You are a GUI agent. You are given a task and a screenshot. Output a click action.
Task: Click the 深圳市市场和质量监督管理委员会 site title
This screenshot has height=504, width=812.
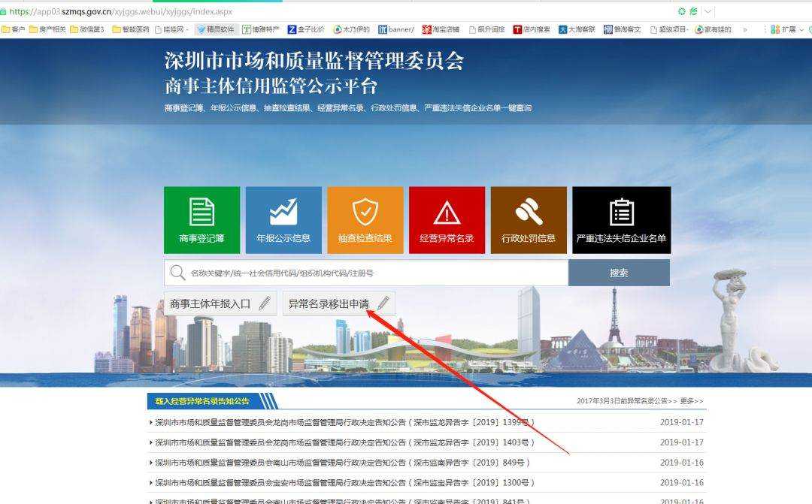314,61
